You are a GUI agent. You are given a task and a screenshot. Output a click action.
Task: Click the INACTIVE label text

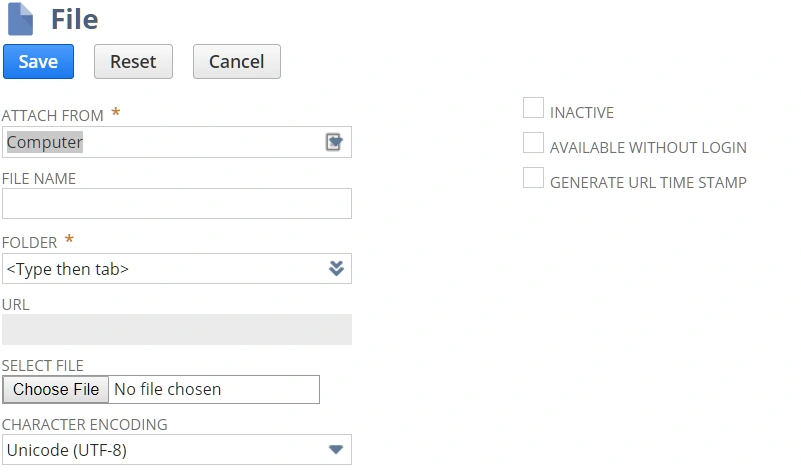tap(582, 113)
